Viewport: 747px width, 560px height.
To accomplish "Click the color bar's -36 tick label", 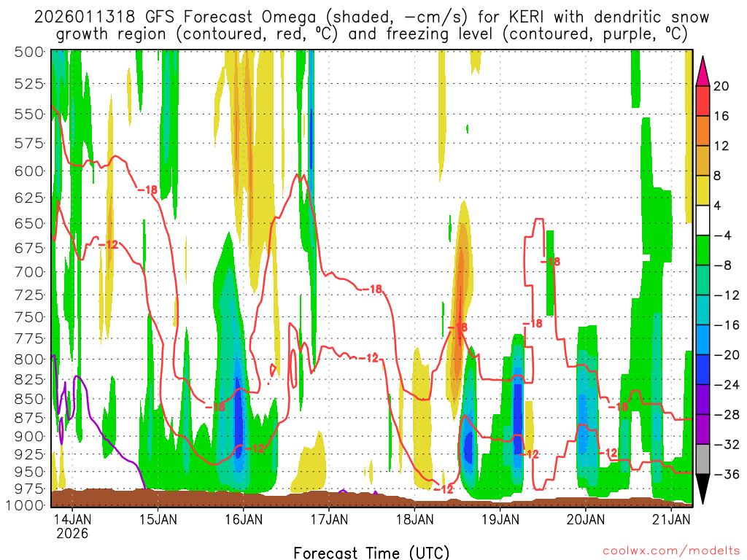I will click(727, 474).
